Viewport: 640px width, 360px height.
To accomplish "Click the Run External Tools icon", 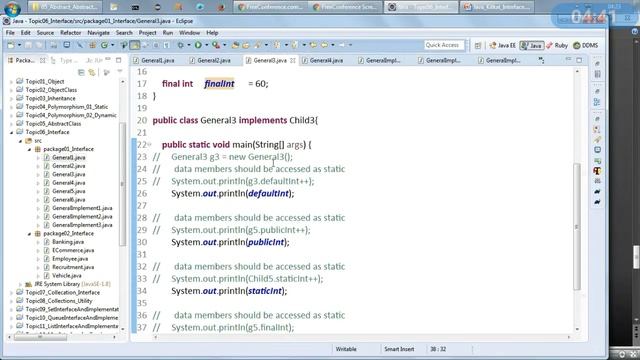I will [x=216, y=45].
